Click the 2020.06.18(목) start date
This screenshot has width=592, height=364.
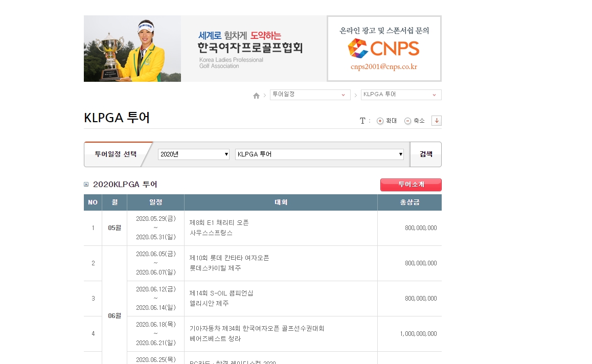[155, 324]
